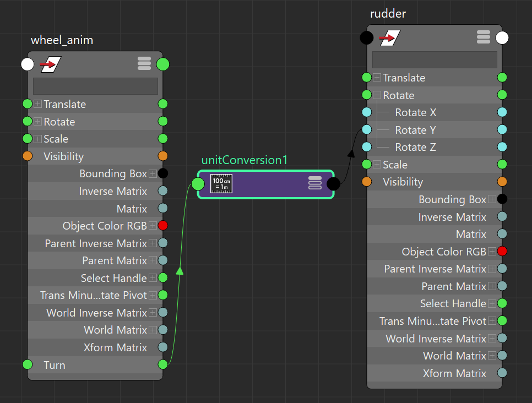
Task: Click view mode bars on unitConversion1 node
Action: [315, 183]
